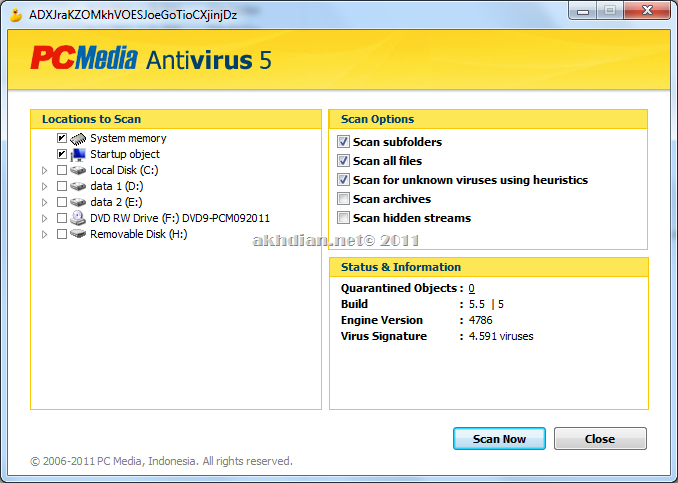Expand the Local Disk (C:) tree node
Image resolution: width=678 pixels, height=483 pixels.
tap(44, 170)
